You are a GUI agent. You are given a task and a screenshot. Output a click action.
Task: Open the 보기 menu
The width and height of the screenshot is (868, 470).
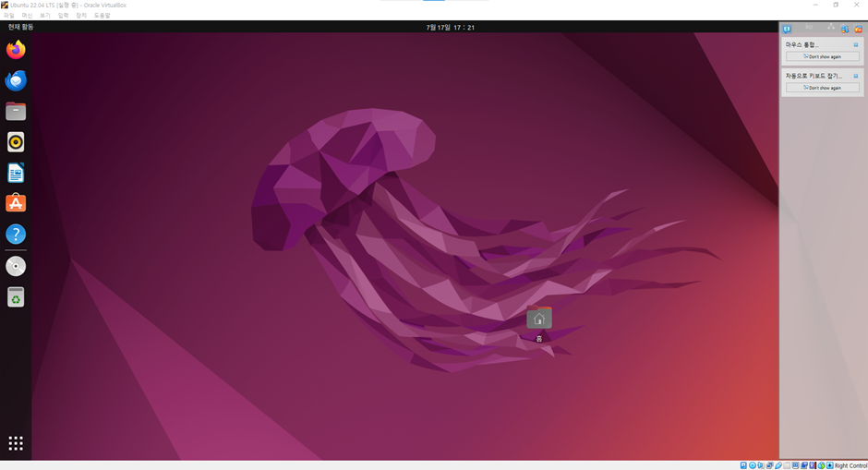coord(45,16)
